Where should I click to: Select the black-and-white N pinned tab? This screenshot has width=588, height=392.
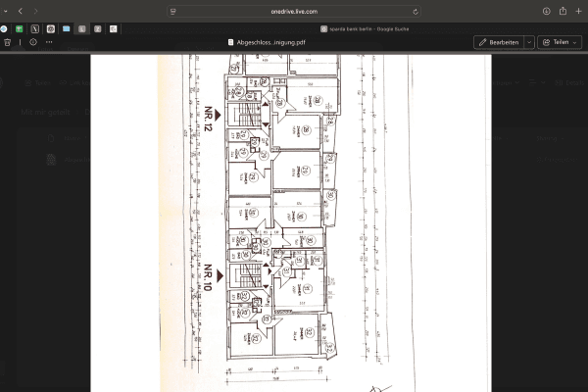[34, 29]
